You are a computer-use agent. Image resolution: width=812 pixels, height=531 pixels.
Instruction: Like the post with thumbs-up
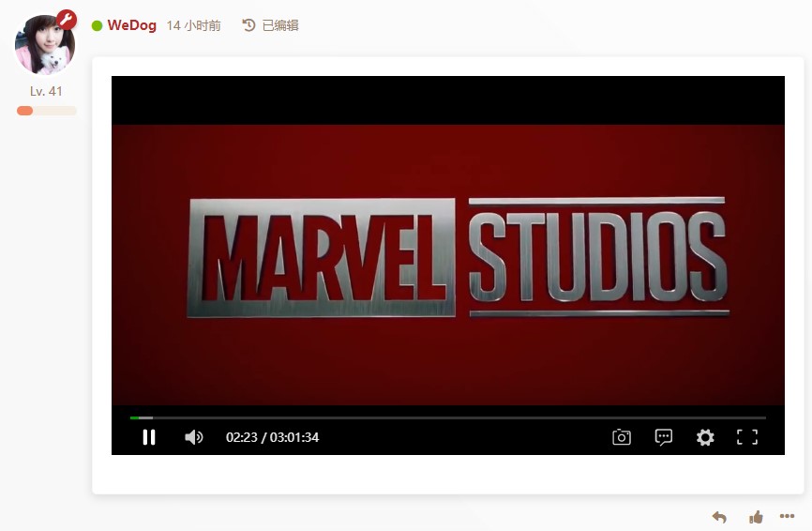tap(756, 517)
